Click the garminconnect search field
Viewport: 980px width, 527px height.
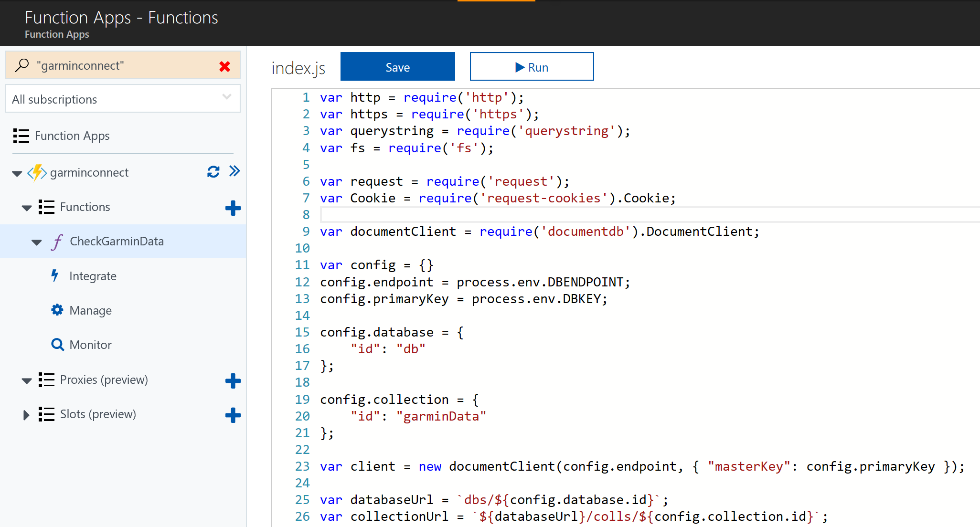tap(122, 65)
